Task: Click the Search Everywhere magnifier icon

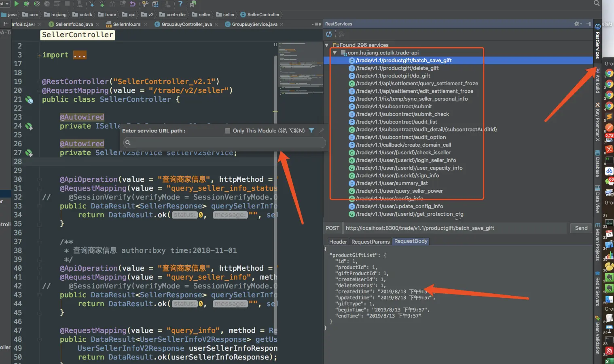Action: [x=597, y=3]
